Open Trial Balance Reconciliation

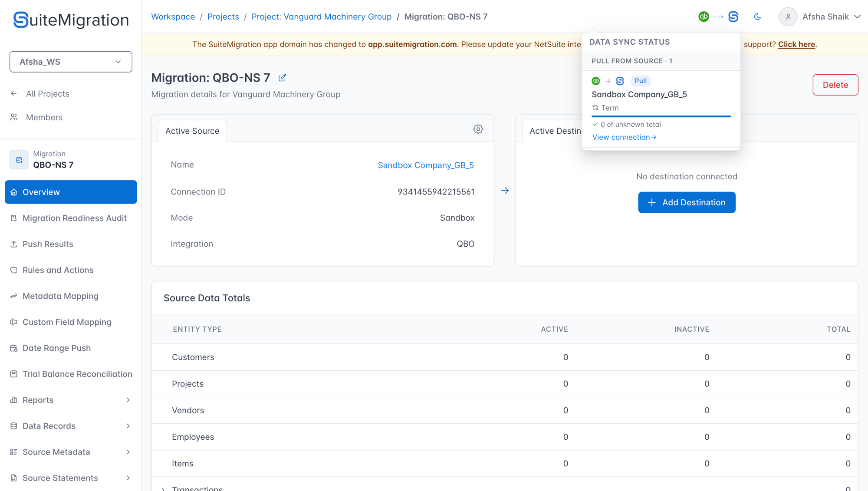click(71, 374)
